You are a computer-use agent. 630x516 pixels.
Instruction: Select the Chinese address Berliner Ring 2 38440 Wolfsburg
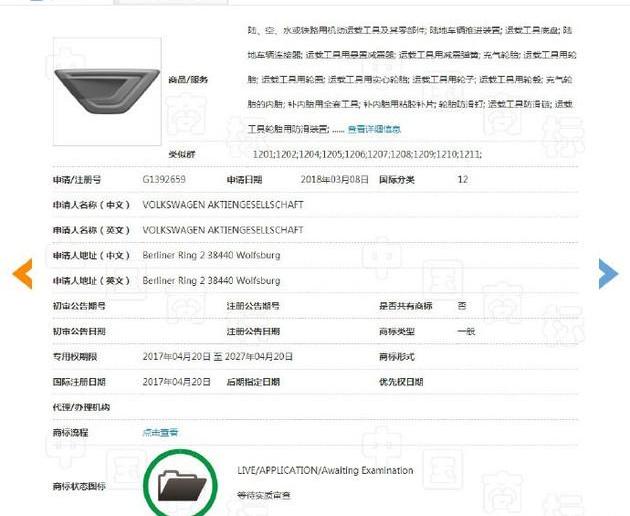[211, 255]
